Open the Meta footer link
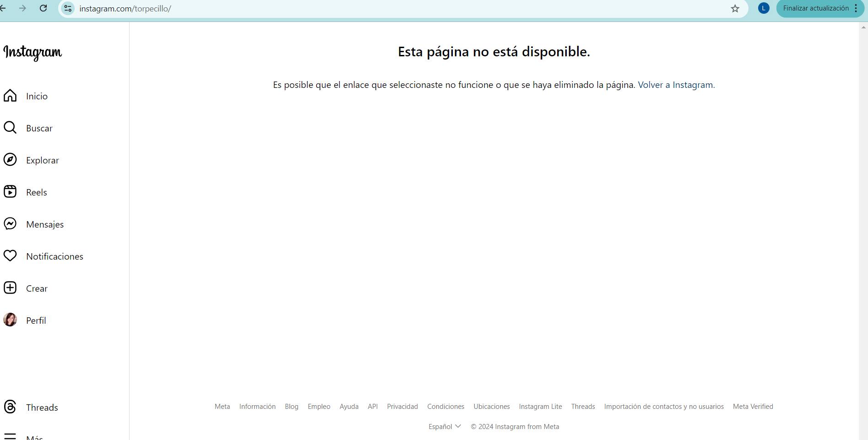This screenshot has width=868, height=440. pos(222,406)
